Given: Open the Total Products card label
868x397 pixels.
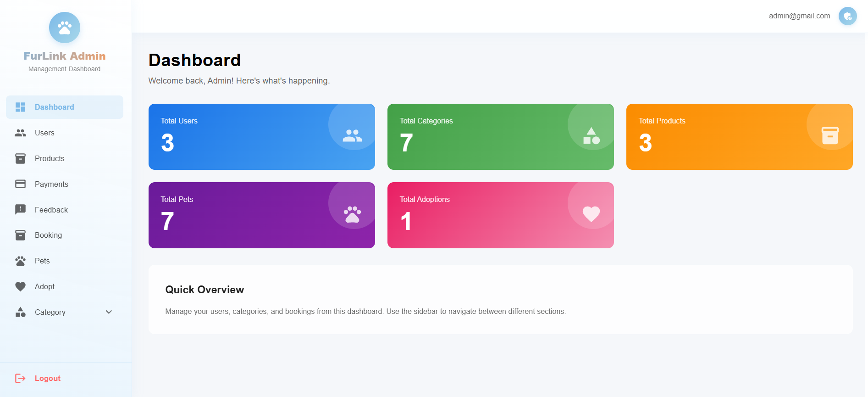Looking at the screenshot, I should (x=662, y=121).
